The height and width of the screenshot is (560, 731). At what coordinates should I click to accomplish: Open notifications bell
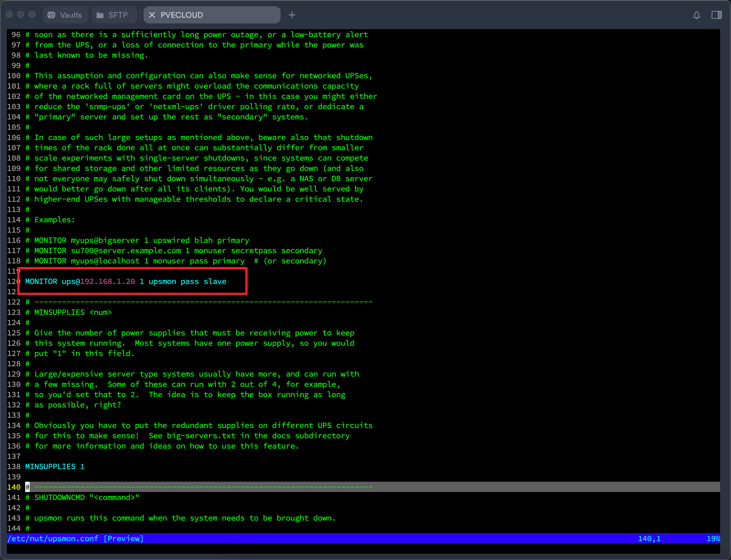pyautogui.click(x=696, y=15)
